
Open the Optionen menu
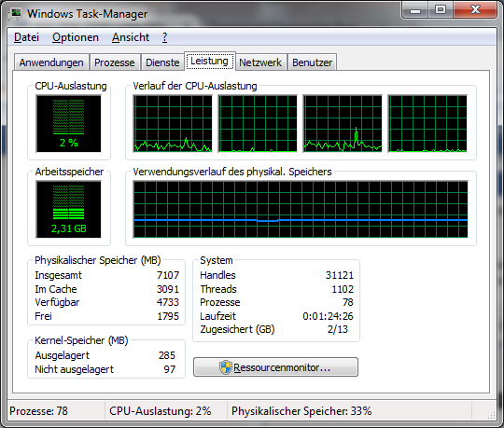pos(76,37)
